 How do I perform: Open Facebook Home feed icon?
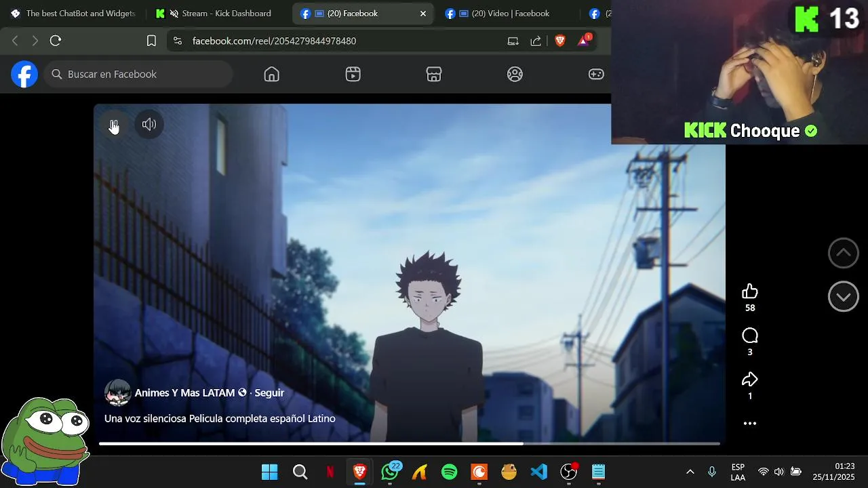[271, 75]
